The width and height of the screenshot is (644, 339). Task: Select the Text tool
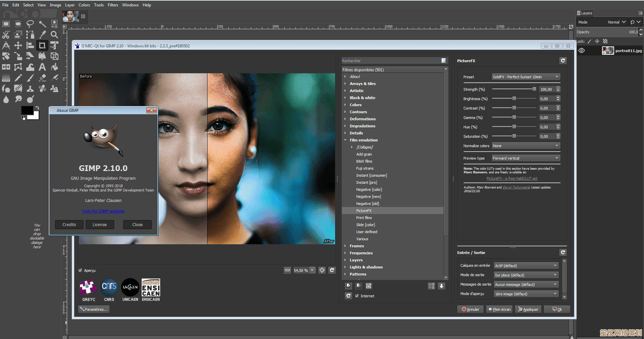42,67
